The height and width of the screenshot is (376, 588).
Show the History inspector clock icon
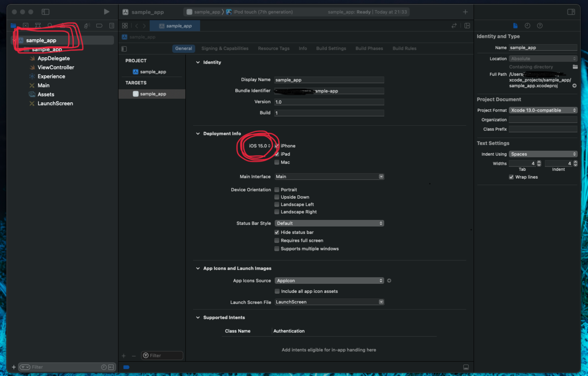(528, 25)
